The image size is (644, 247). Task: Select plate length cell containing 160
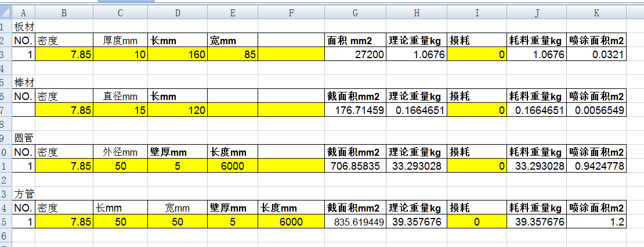(x=178, y=54)
